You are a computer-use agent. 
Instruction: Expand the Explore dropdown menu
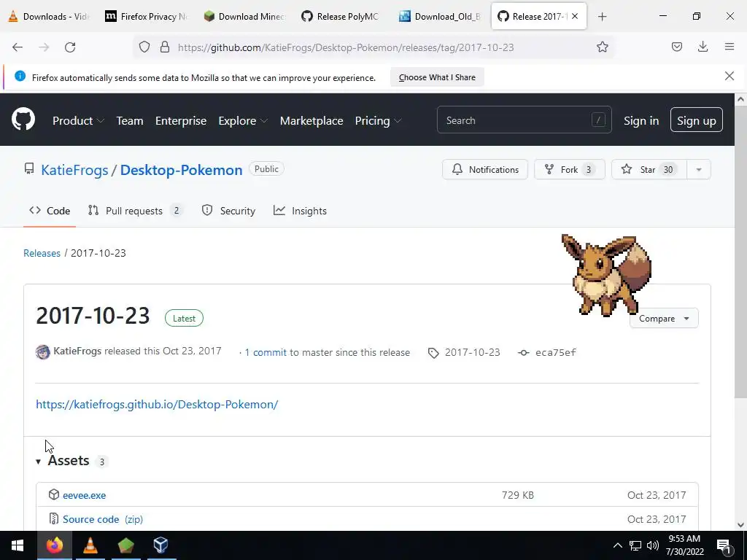point(242,120)
